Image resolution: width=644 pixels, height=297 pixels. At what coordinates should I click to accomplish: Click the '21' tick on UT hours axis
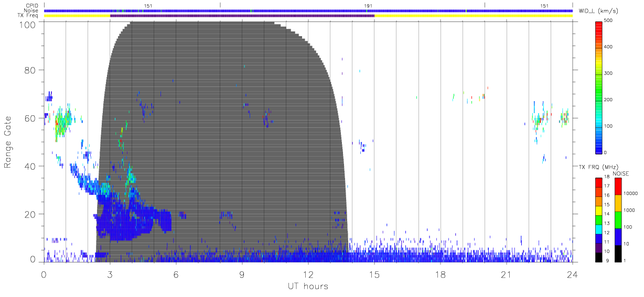pyautogui.click(x=507, y=275)
